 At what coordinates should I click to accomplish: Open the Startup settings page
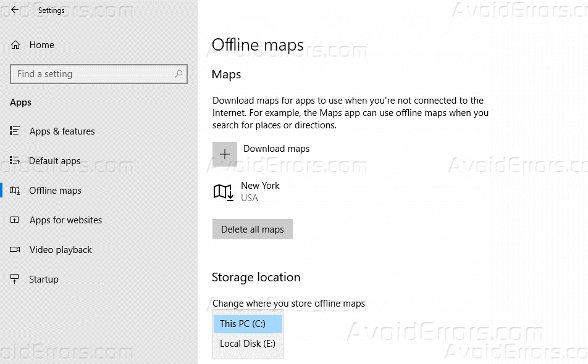pos(46,279)
